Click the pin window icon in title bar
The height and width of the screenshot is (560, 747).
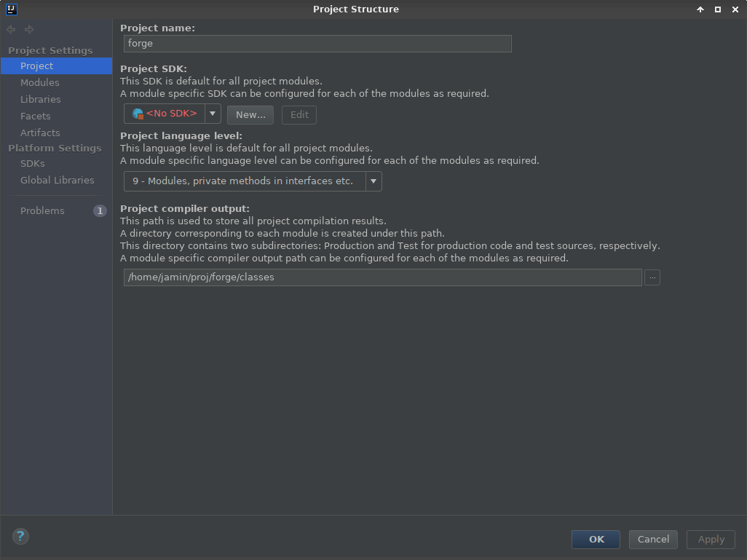tap(700, 9)
